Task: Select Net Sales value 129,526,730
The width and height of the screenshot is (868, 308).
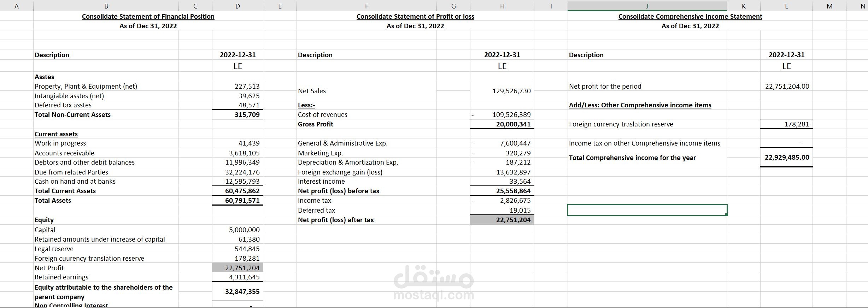Action: pos(511,91)
